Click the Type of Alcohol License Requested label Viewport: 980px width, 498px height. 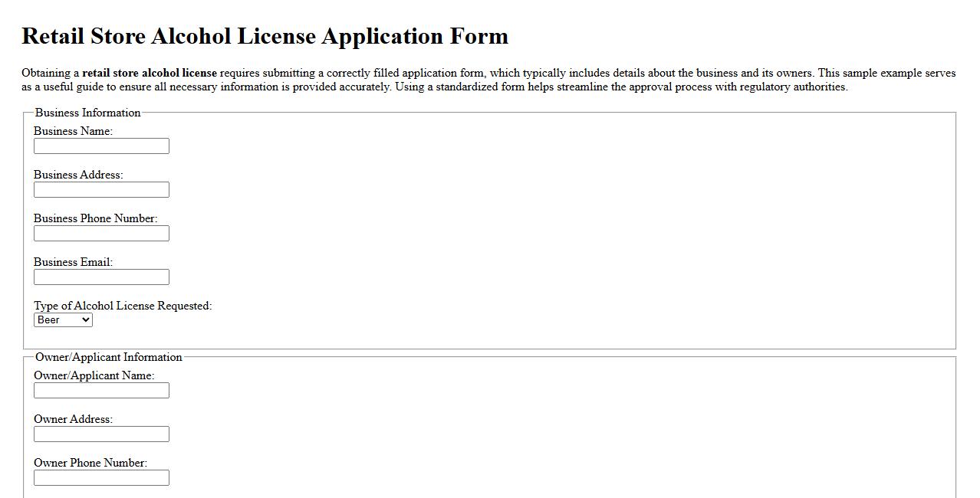pyautogui.click(x=123, y=305)
